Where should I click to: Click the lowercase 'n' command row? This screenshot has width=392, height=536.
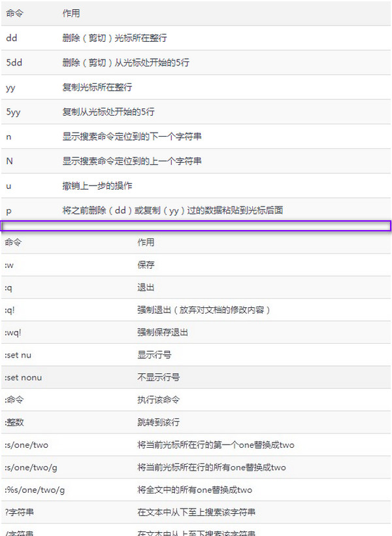tap(8, 137)
